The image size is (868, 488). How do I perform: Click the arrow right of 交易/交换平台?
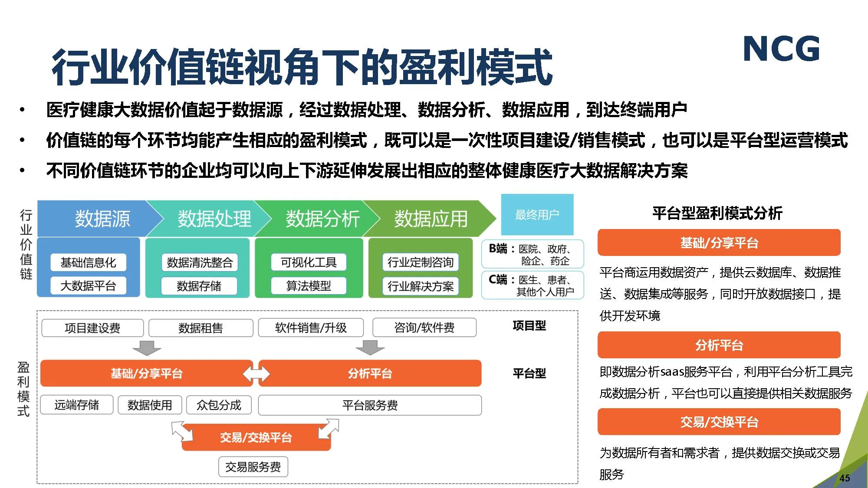328,429
